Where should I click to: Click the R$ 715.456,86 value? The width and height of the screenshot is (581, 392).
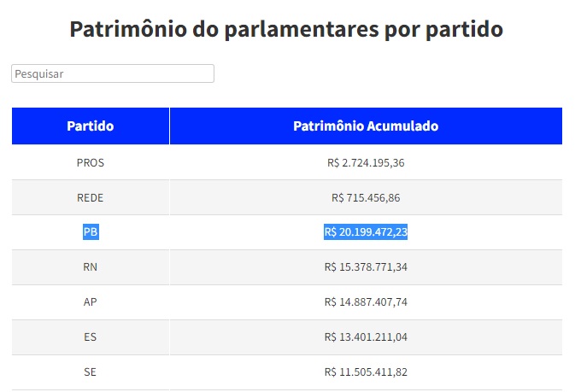[366, 197]
